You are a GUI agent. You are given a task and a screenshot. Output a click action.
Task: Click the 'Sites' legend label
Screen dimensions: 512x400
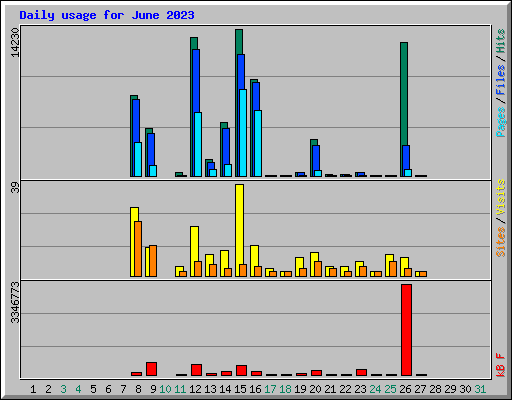(x=501, y=242)
